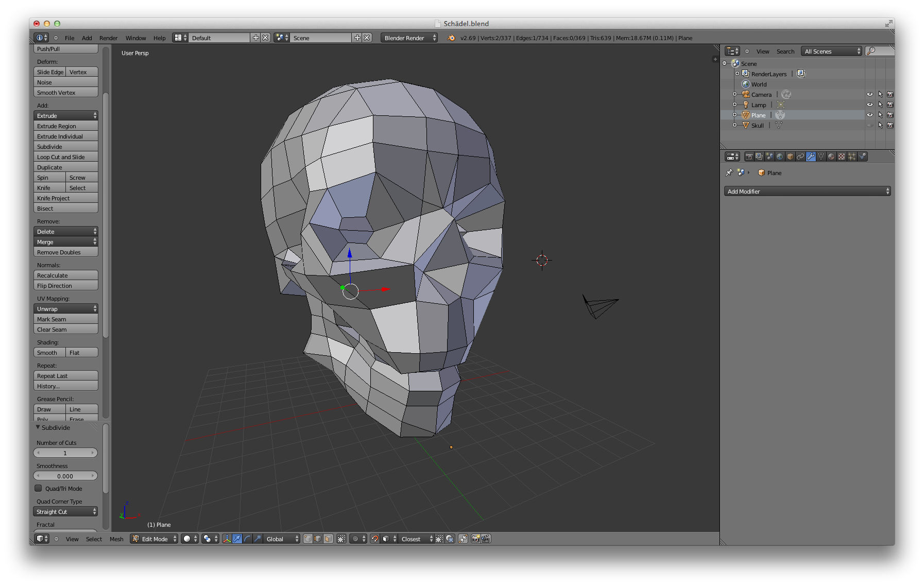Viewport: 924px width, 586px height.
Task: Click the OpenGL render image camera icon
Action: (x=475, y=539)
